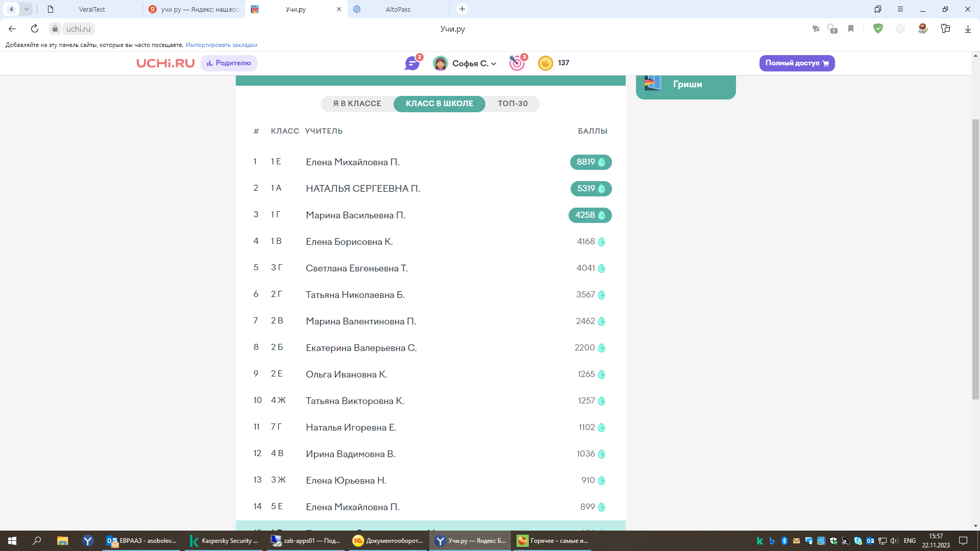Click the page vertical scrollbar thumb
Screen dimensions: 980x551
coord(975,259)
